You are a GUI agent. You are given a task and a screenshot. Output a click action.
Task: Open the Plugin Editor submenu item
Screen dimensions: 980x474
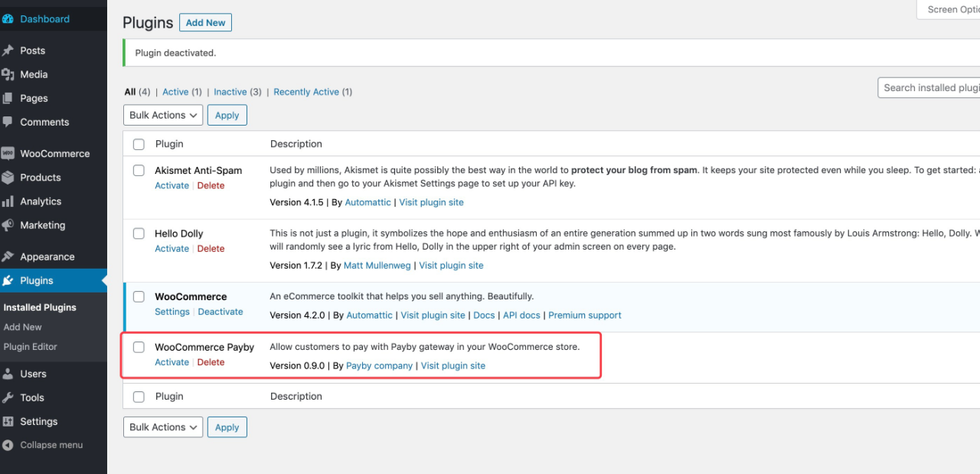click(31, 347)
